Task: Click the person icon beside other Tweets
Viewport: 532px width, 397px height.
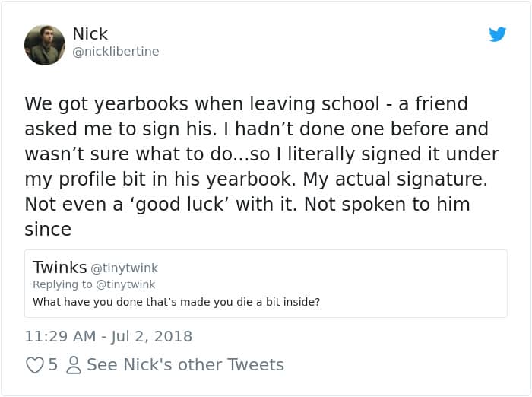Action: 74,365
